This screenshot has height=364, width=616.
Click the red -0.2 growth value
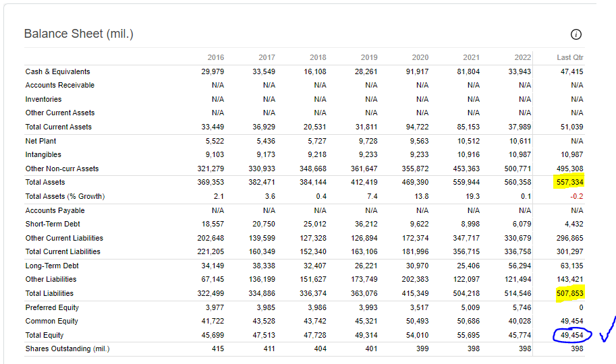pyautogui.click(x=577, y=196)
